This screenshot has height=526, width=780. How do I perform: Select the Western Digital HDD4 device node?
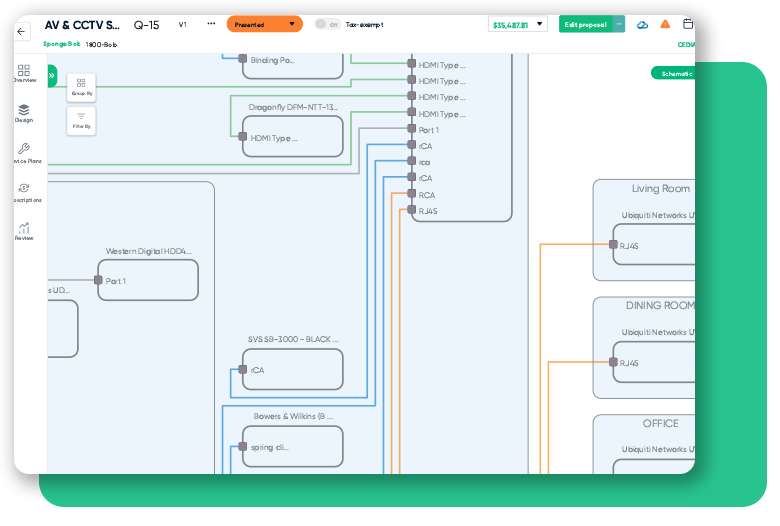point(148,280)
